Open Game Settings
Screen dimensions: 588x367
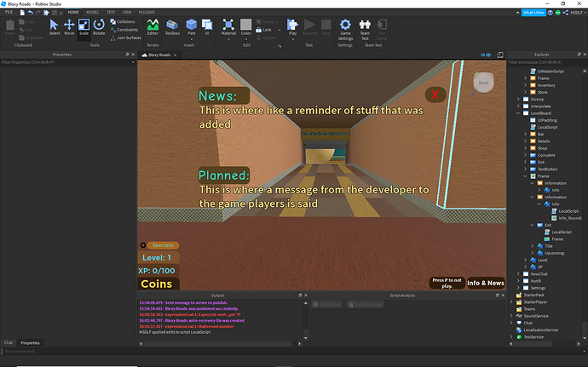tap(345, 30)
